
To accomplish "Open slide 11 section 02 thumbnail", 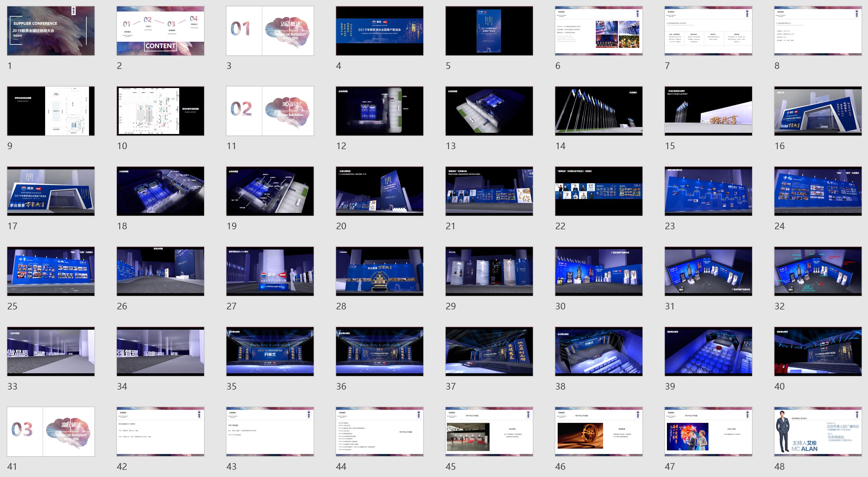I will tap(270, 111).
